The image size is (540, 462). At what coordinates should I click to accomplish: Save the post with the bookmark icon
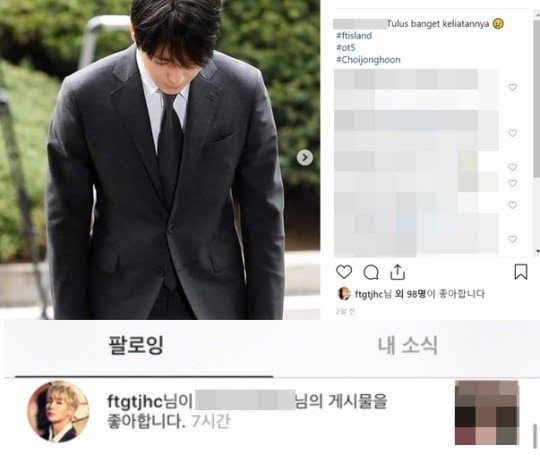point(521,272)
